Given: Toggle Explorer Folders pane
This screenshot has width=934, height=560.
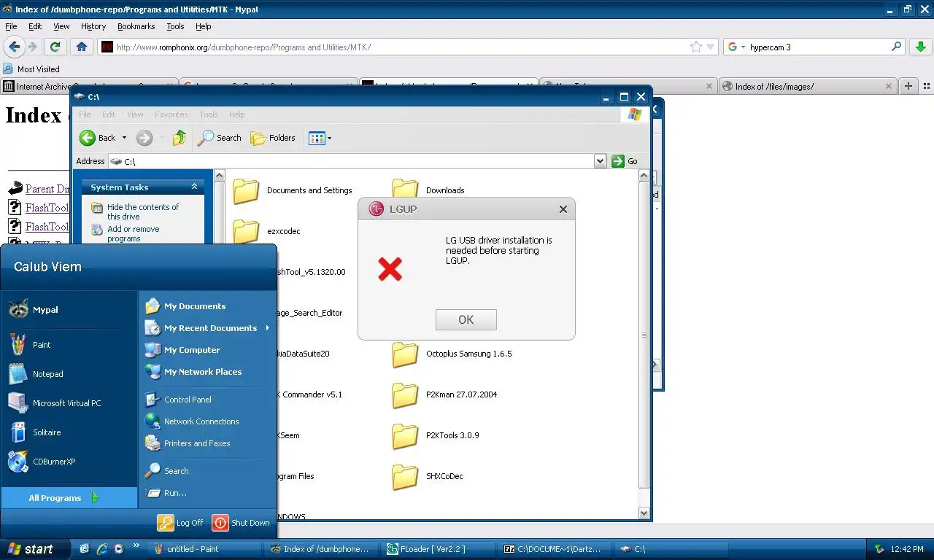Looking at the screenshot, I should point(273,138).
